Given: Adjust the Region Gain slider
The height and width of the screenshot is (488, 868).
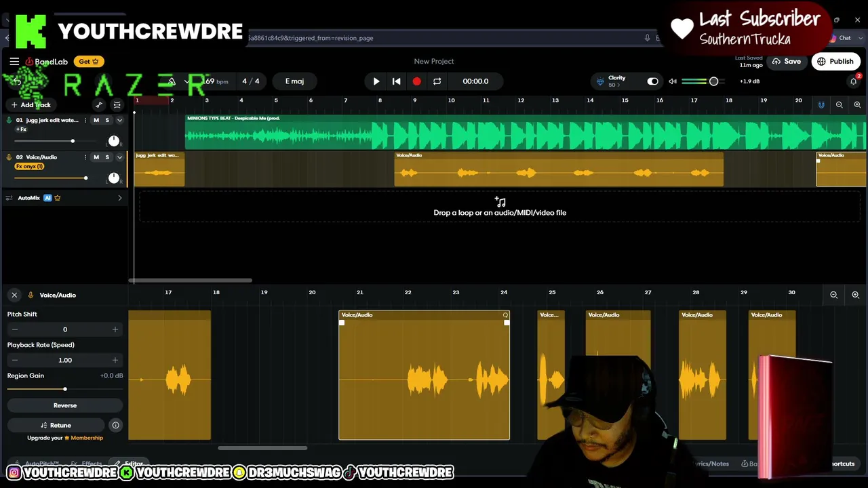Looking at the screenshot, I should tap(65, 389).
